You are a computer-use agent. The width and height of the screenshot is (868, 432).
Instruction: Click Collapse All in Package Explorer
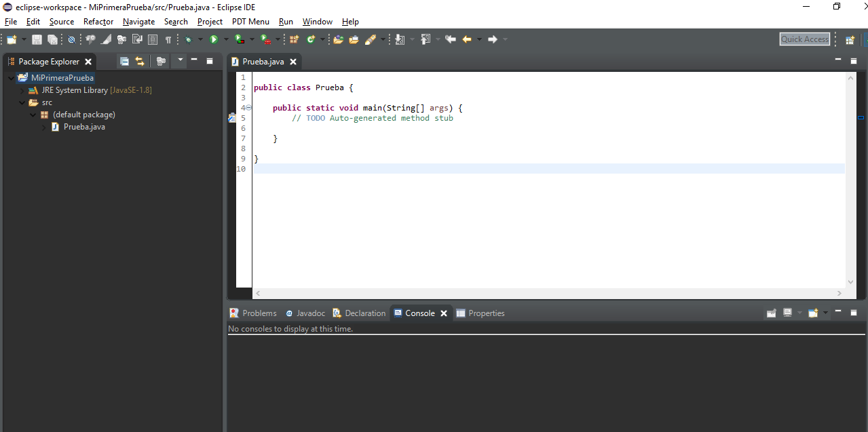(x=124, y=62)
